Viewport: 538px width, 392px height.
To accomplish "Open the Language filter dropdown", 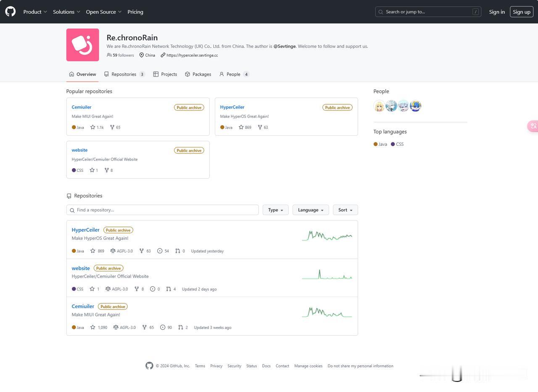I will (x=311, y=210).
